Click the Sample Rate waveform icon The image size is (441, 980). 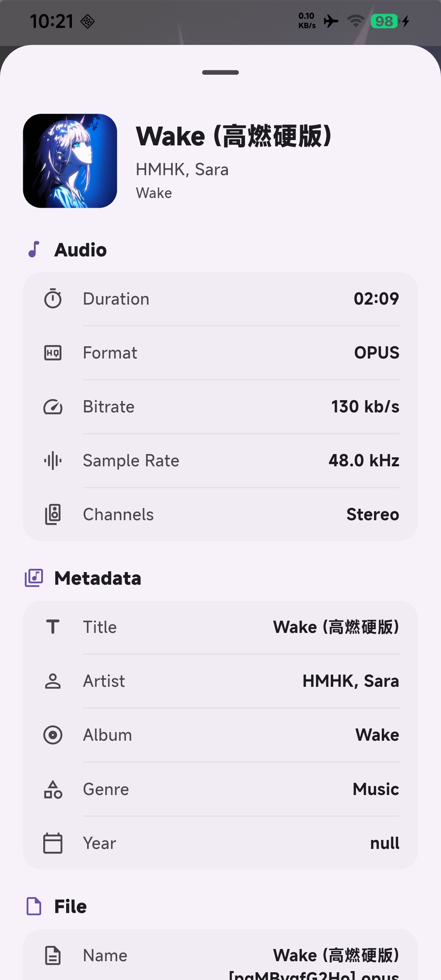tap(53, 461)
